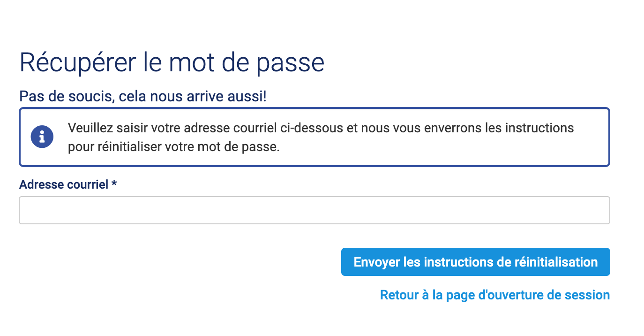This screenshot has height=336, width=644.
Task: Click the 'pour réinitialiser votre mot de passe' line
Action: [x=174, y=147]
